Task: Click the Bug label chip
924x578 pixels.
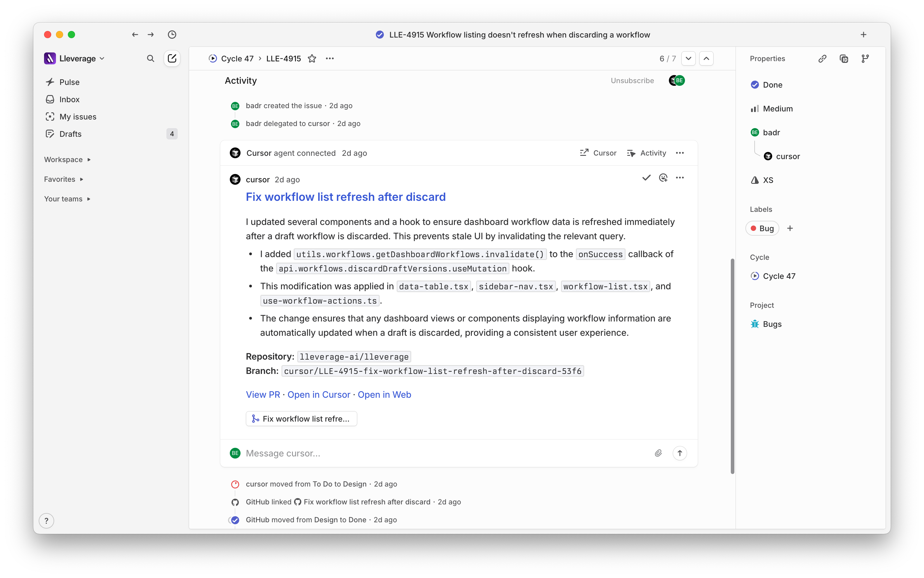Action: [762, 228]
